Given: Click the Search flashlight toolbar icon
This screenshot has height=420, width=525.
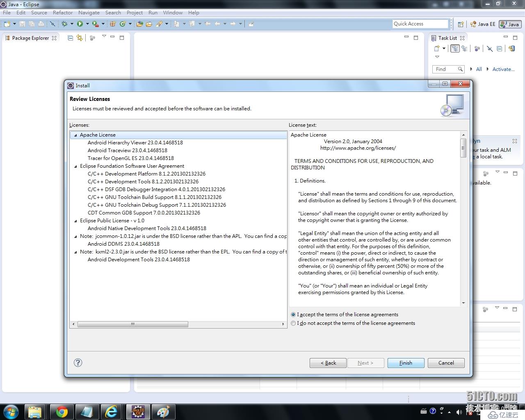Looking at the screenshot, I should (x=159, y=24).
